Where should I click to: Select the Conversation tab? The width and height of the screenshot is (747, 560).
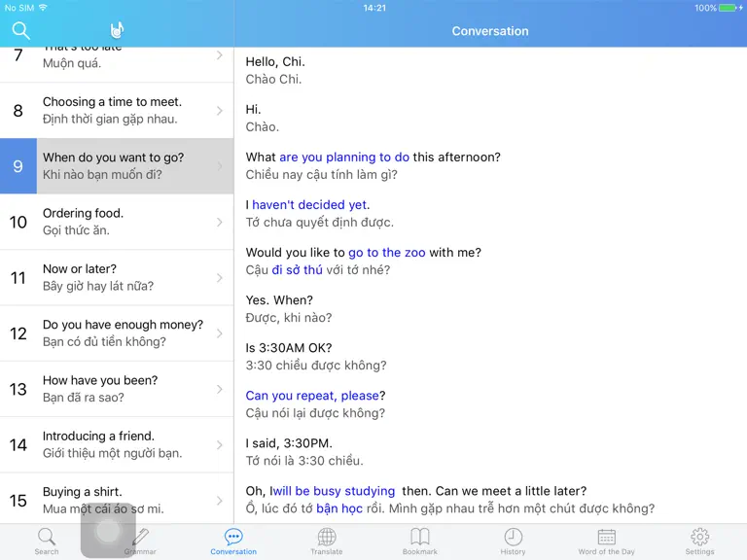(x=233, y=542)
